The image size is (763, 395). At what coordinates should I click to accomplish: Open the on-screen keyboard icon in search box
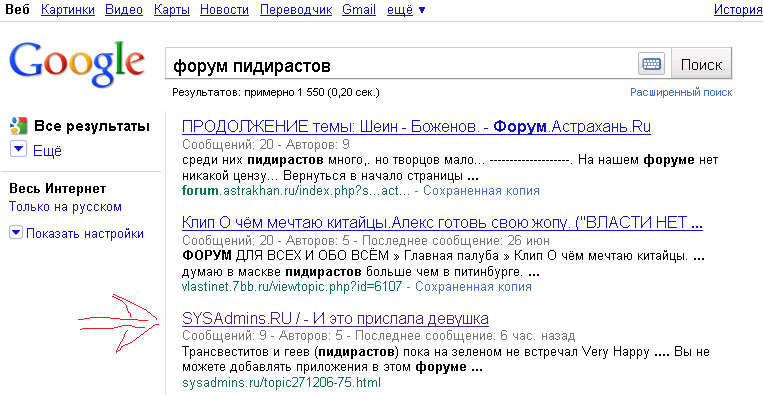pos(651,64)
